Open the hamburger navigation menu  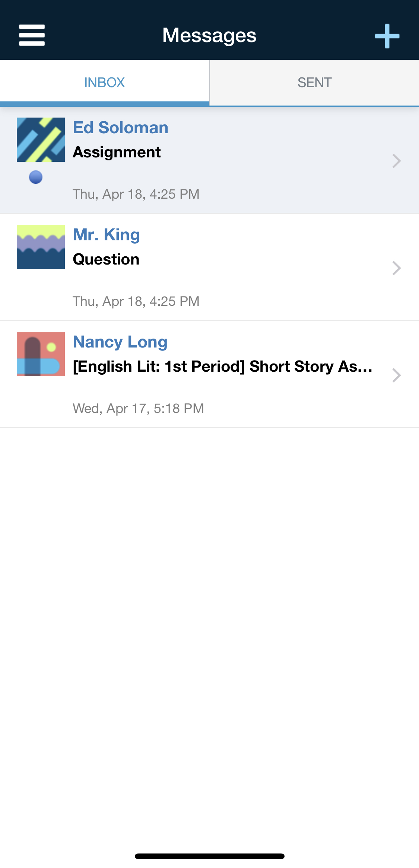coord(32,35)
